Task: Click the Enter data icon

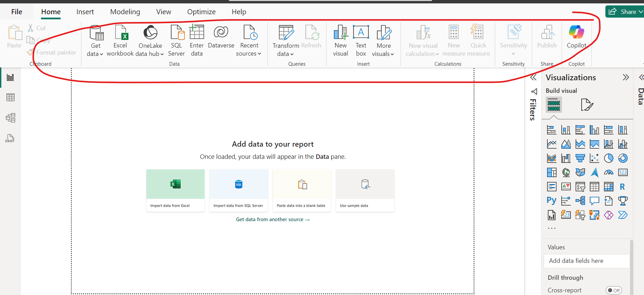Action: pos(197,33)
